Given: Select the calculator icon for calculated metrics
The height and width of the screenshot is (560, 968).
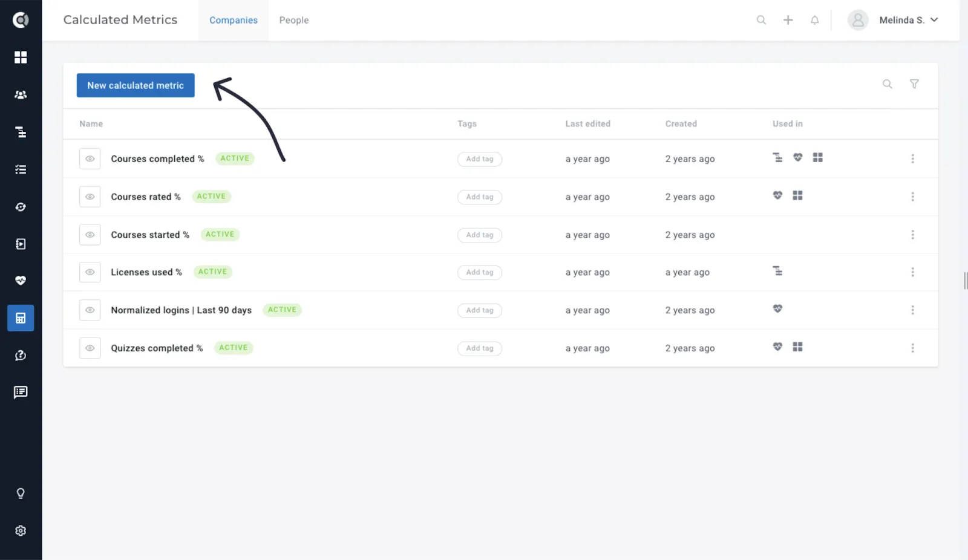Looking at the screenshot, I should coord(21,318).
